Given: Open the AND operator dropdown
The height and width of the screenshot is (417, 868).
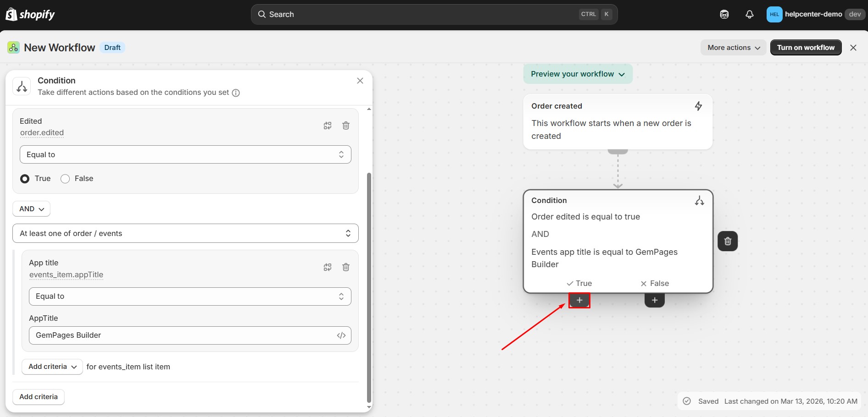Looking at the screenshot, I should pyautogui.click(x=31, y=209).
